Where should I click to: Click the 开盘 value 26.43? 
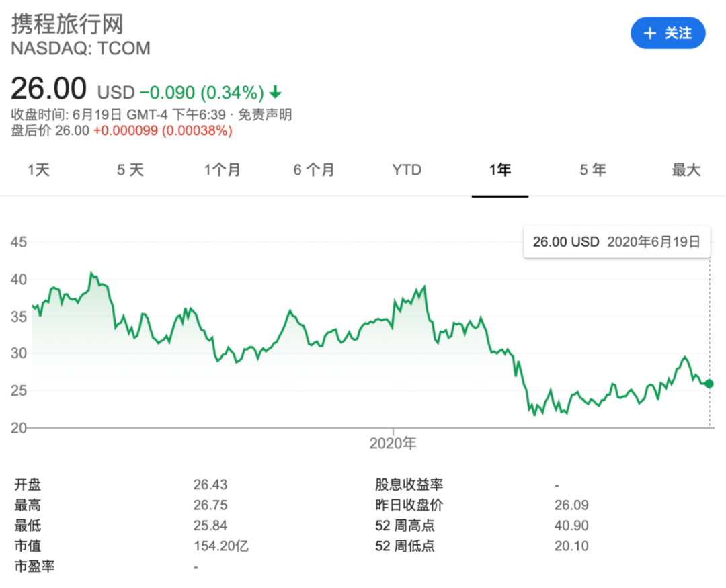pos(210,485)
